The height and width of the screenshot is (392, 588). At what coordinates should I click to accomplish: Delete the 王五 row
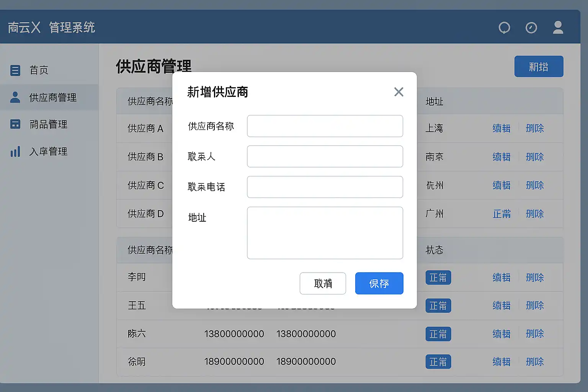(x=535, y=305)
